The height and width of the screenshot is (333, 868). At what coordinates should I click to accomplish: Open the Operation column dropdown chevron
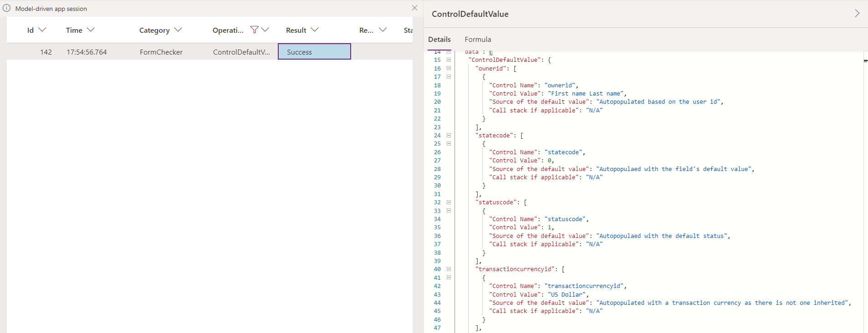click(x=265, y=30)
